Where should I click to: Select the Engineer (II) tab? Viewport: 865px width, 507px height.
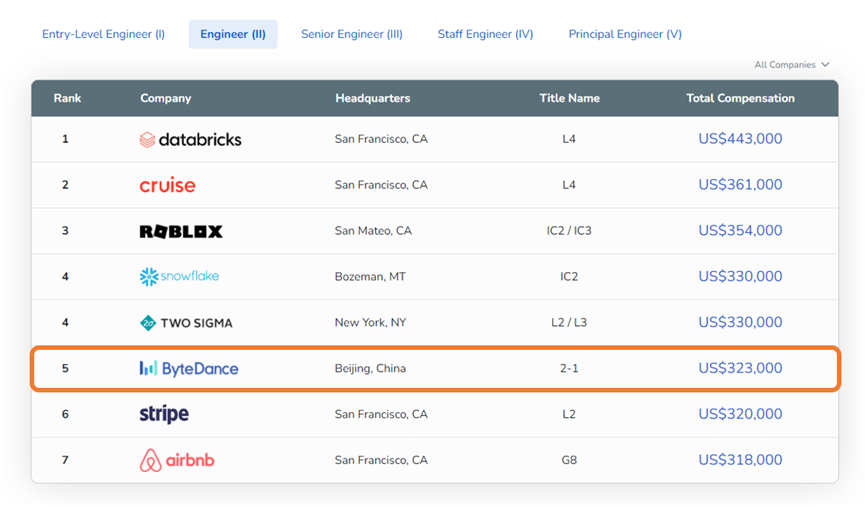point(233,34)
